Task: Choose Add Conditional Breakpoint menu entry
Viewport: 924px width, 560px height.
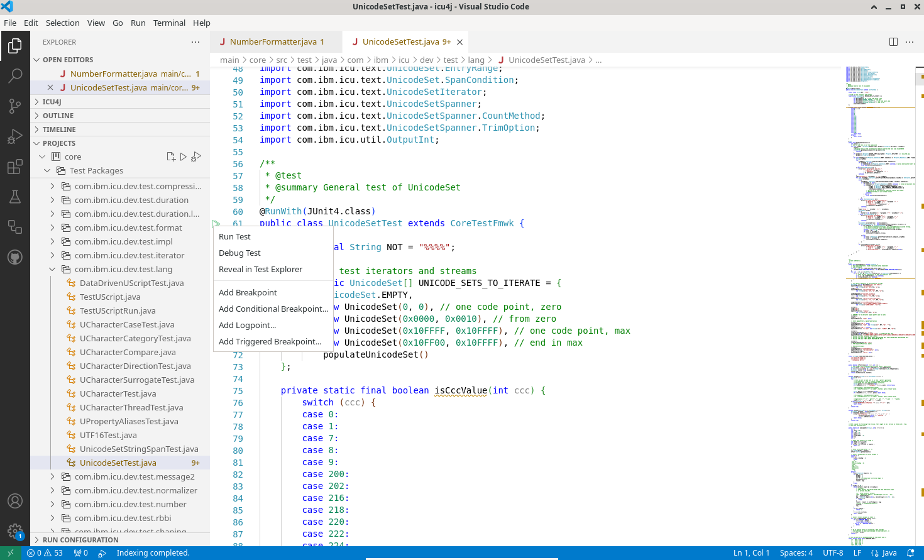Action: [x=273, y=309]
